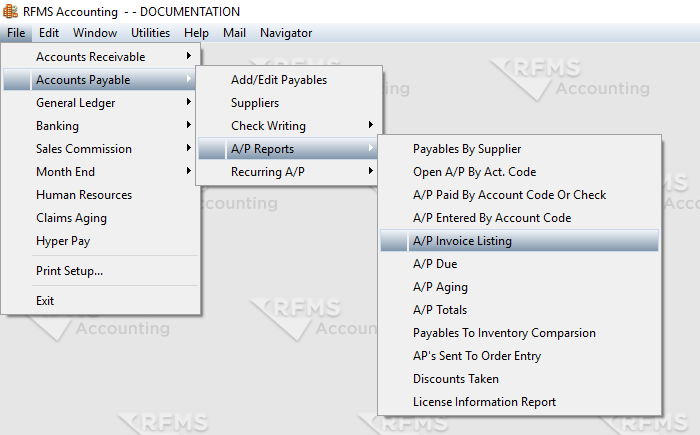Select the Hyper Pay menu entry
The image size is (700, 435).
tap(101, 241)
